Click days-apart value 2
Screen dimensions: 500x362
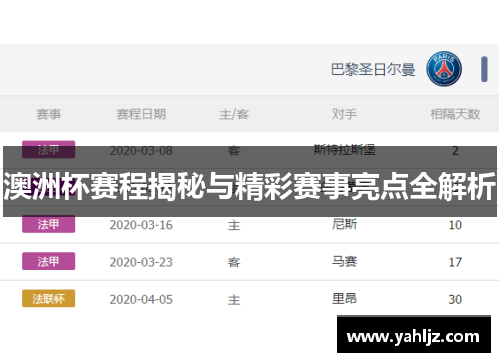pos(455,151)
